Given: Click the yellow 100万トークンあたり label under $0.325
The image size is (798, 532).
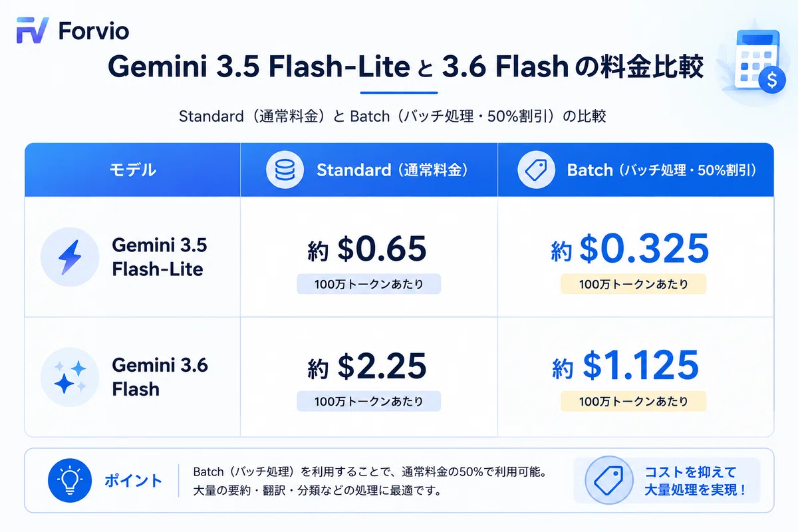Looking at the screenshot, I should [634, 285].
